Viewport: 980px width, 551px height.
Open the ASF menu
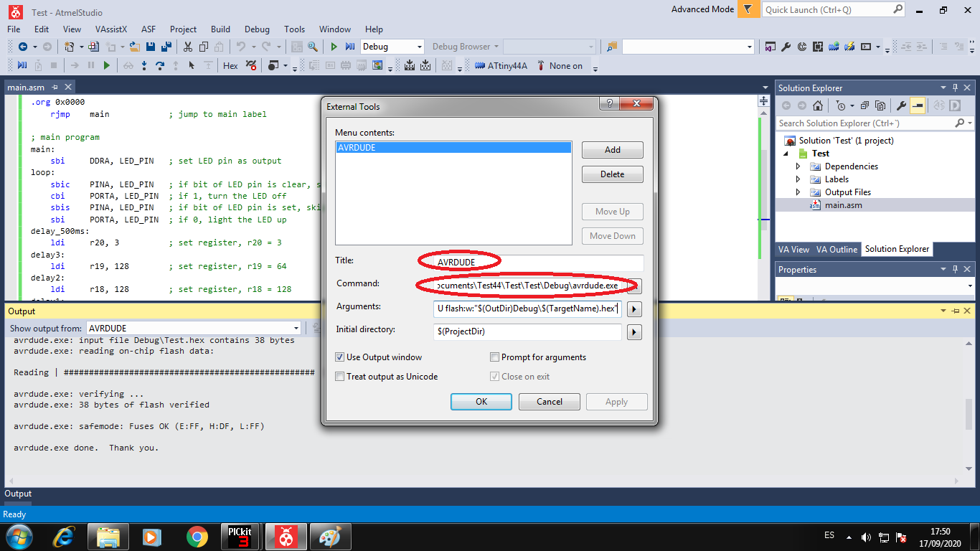point(149,29)
